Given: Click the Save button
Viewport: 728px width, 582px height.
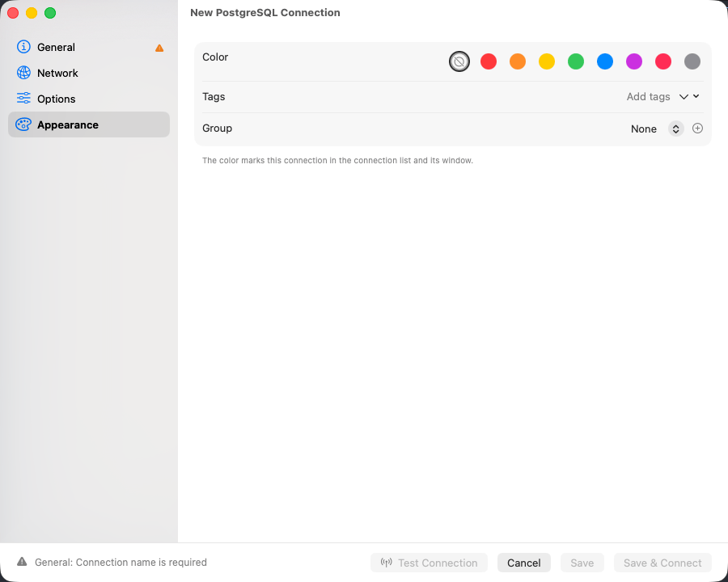Looking at the screenshot, I should 582,563.
